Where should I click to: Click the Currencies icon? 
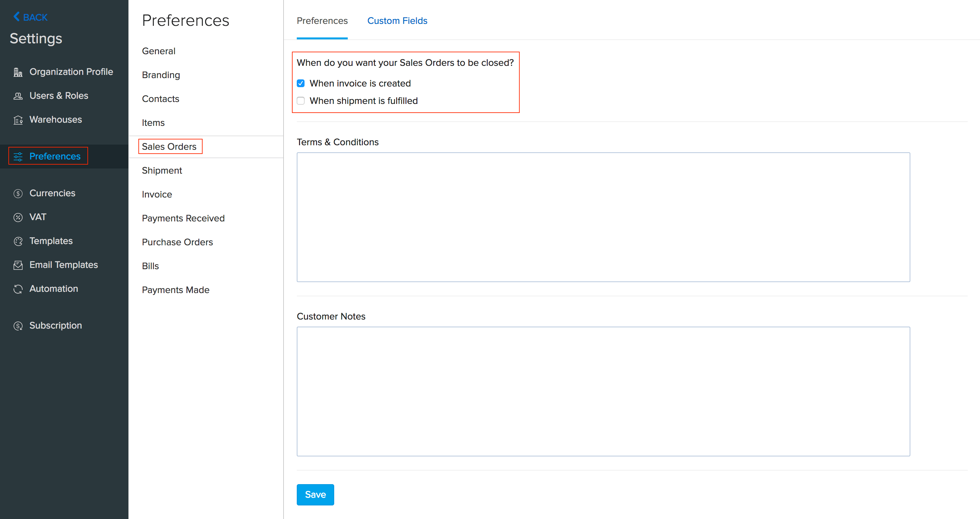click(x=17, y=193)
